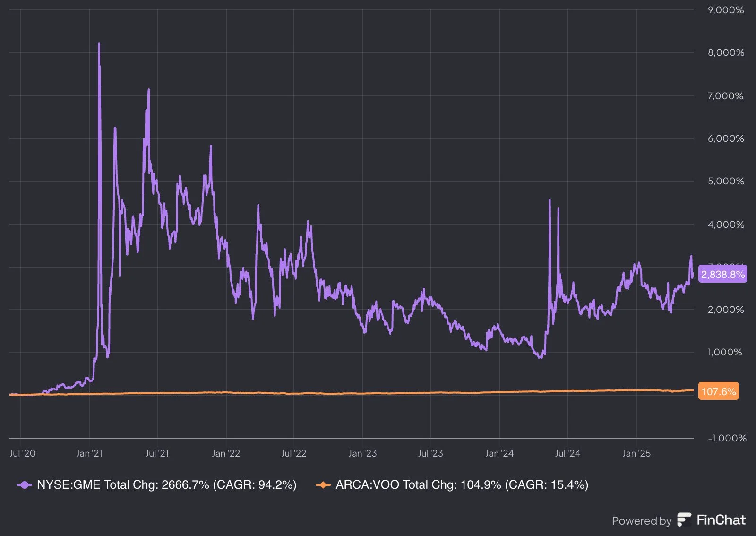Screen dimensions: 756x536
Task: Toggle the ARCA:VOO Total Chg series legend
Action: coord(452,485)
